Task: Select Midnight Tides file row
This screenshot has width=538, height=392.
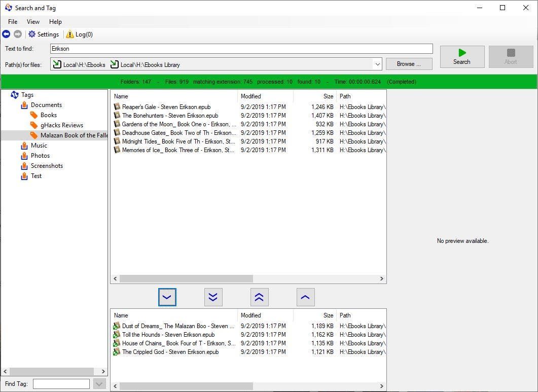Action: pos(249,141)
